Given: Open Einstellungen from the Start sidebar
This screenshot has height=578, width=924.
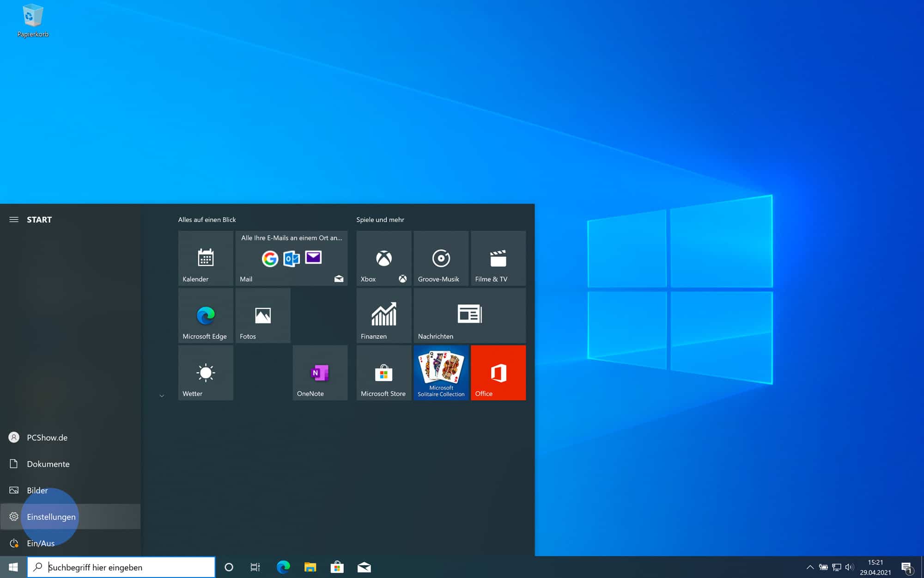Looking at the screenshot, I should pyautogui.click(x=70, y=517).
